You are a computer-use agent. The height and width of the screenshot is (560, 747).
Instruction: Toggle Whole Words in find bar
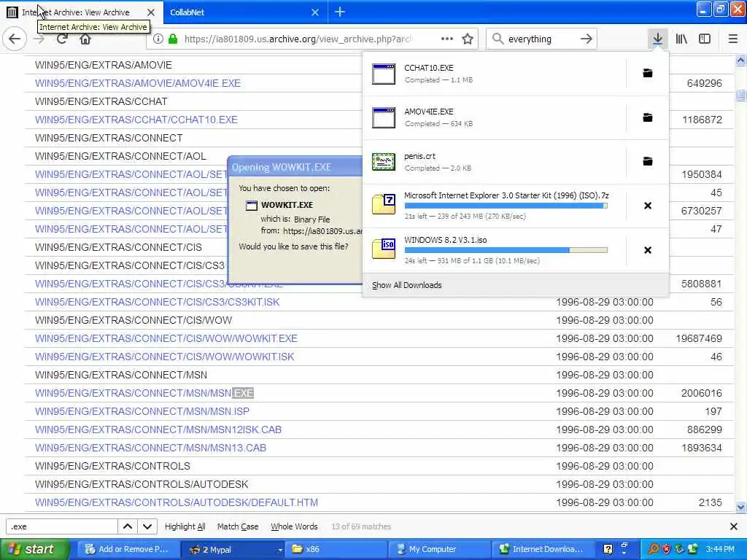click(x=294, y=526)
